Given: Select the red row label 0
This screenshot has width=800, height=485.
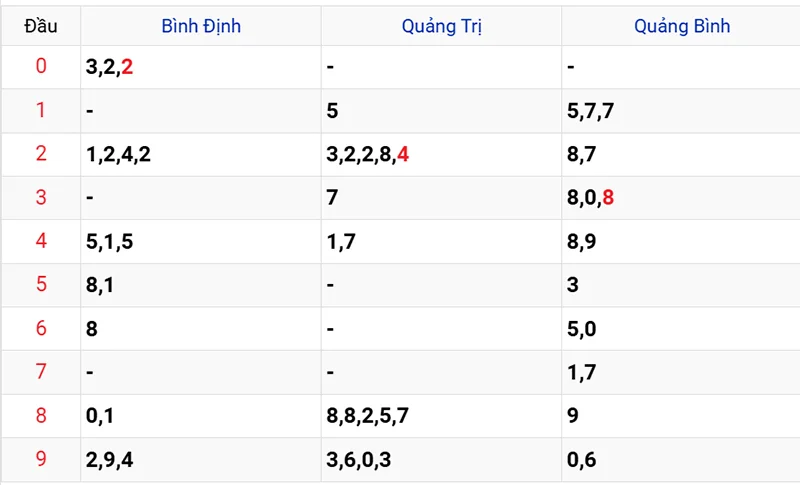Looking at the screenshot, I should click(41, 66).
